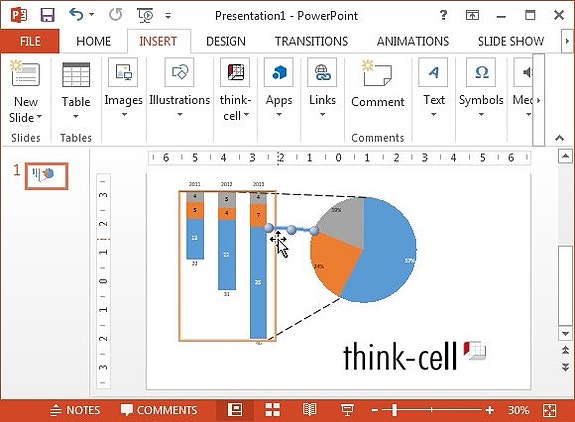The height and width of the screenshot is (422, 575).
Task: Select slide 1 thumbnail in the panel
Action: pyautogui.click(x=47, y=176)
